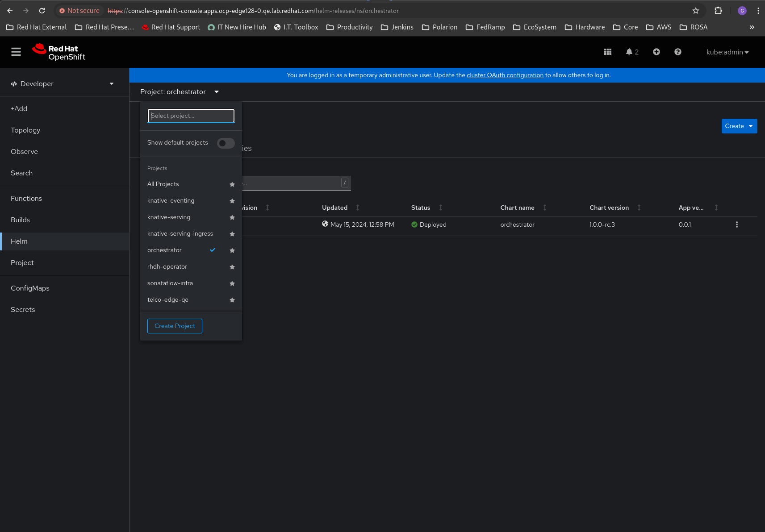Viewport: 765px width, 532px height.
Task: Click the quick add plus icon
Action: [x=656, y=52]
